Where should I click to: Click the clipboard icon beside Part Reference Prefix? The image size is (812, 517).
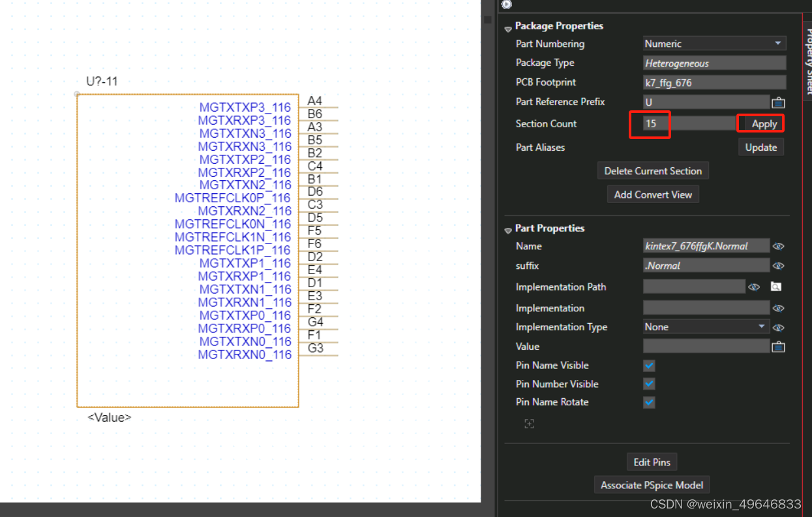point(779,102)
